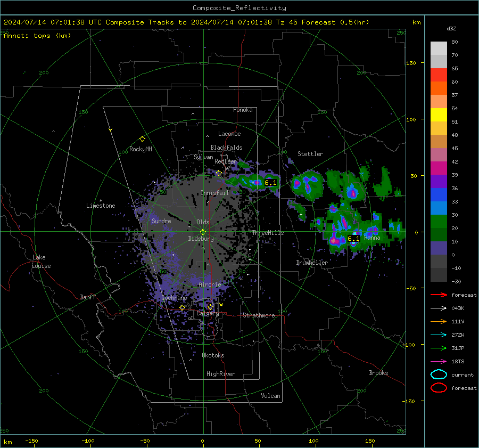Click the dBZ legend heading
The image size is (479, 448).
pos(451,28)
